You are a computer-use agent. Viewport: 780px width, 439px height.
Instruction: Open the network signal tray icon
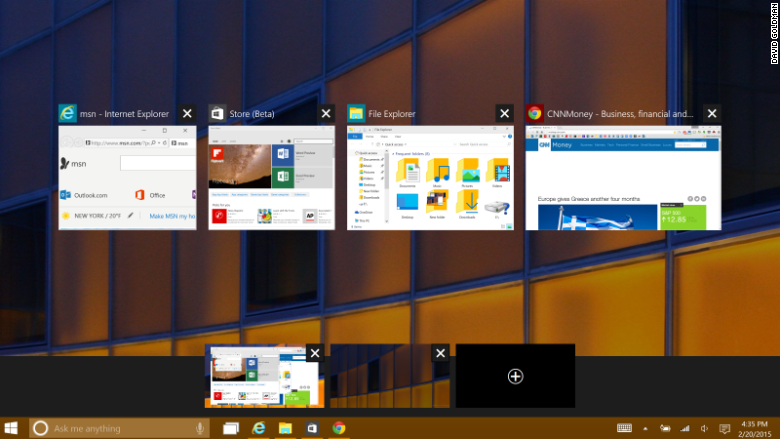[685, 428]
